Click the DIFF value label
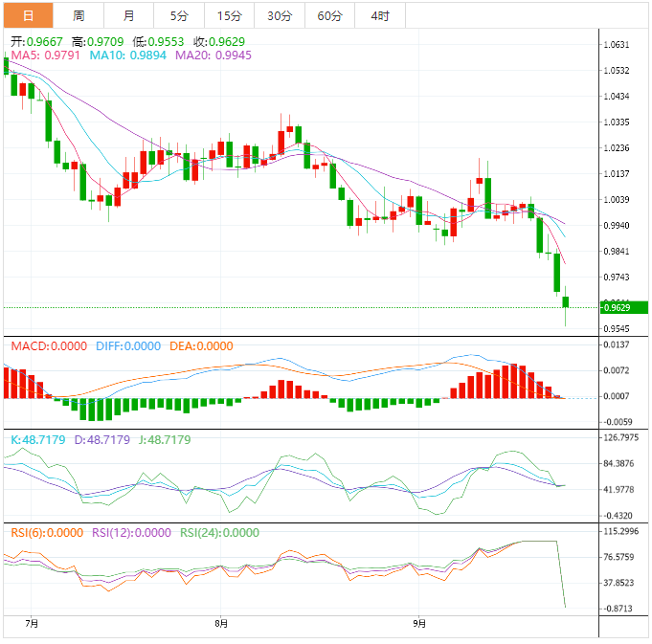This screenshot has height=644, width=652. pos(127,346)
